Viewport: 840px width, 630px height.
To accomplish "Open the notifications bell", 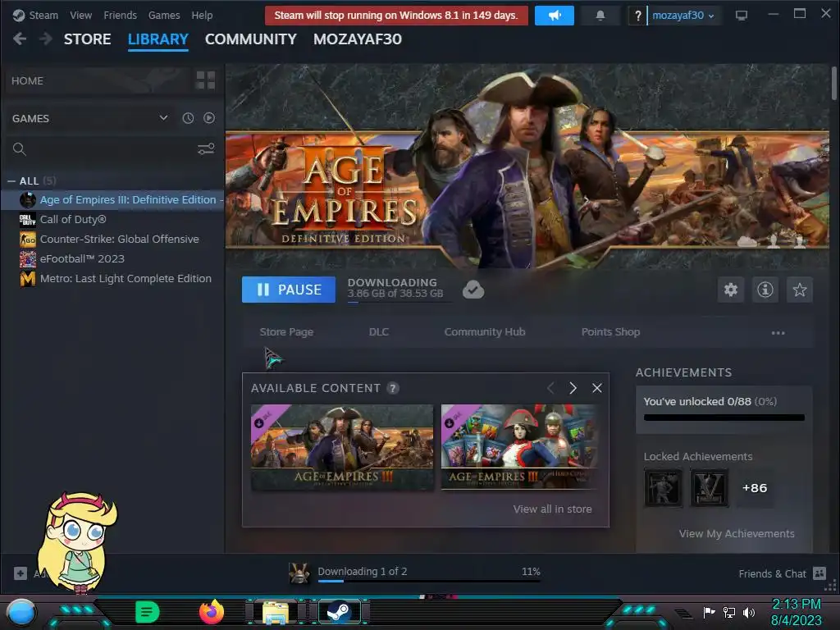I will [x=600, y=16].
